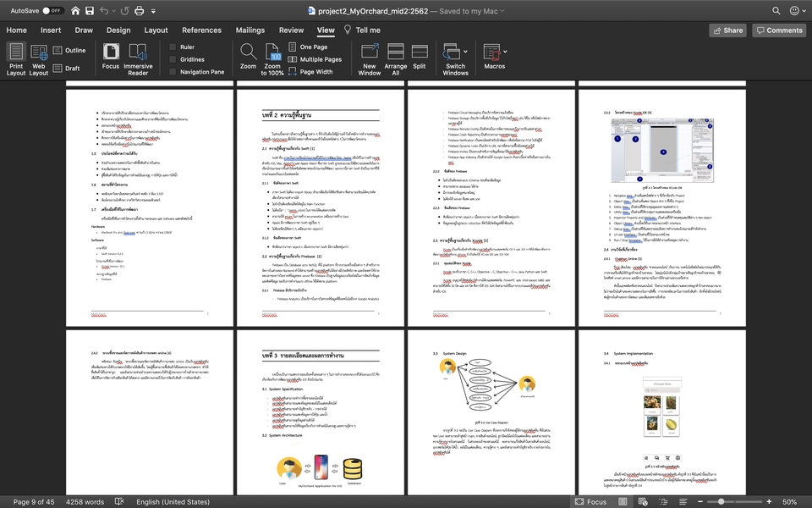Turn on Gridlines checkbox
Viewport: 812px width, 508px height.
point(173,60)
